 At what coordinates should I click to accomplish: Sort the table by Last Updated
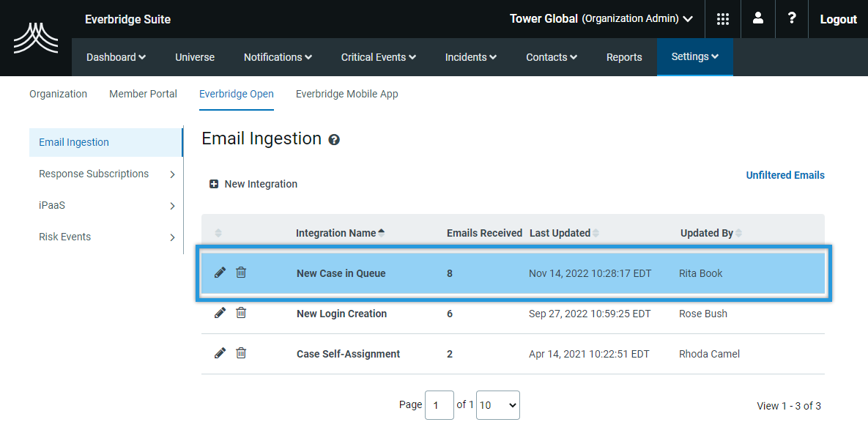point(560,232)
